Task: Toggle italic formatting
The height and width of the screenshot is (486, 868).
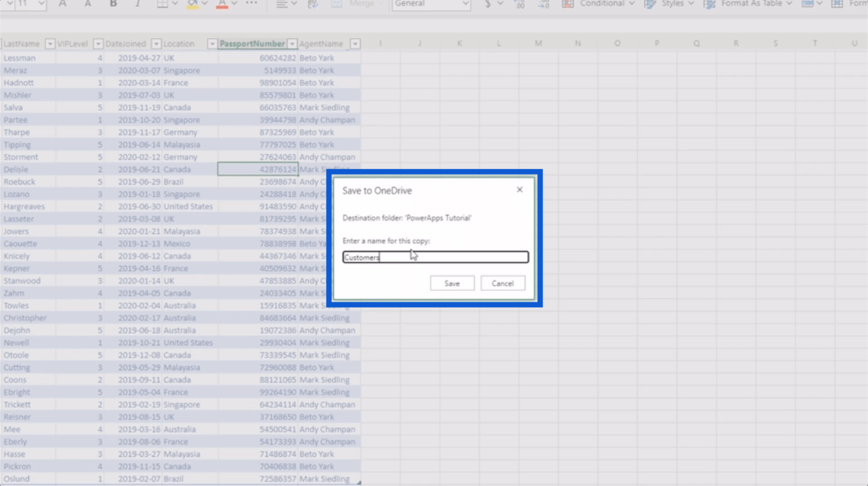Action: coord(137,4)
